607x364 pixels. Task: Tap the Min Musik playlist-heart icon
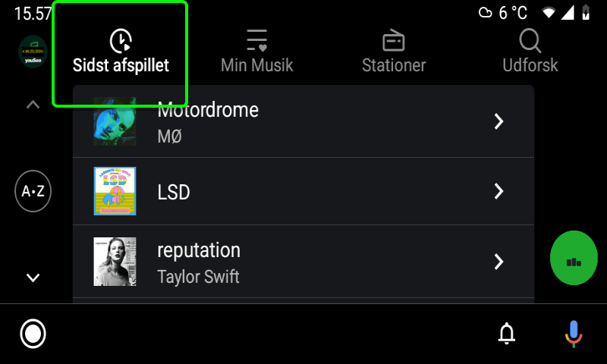[256, 40]
